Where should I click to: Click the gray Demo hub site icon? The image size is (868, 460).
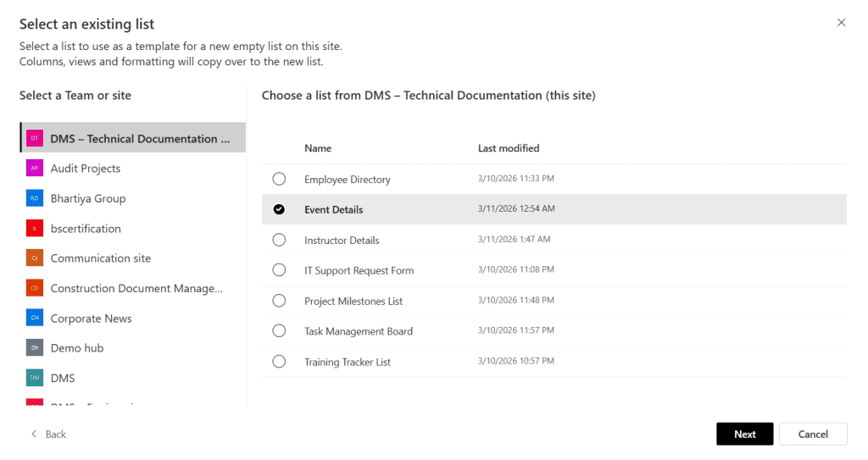pos(35,348)
